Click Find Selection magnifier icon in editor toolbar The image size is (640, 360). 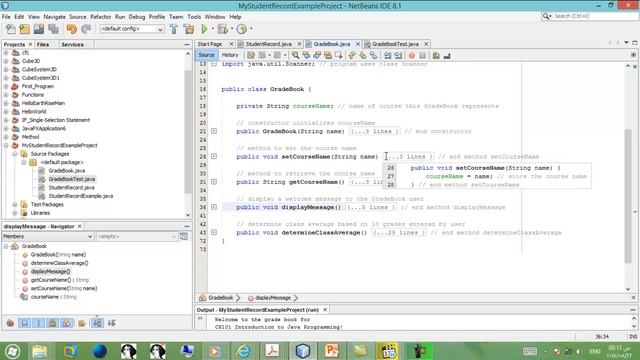click(x=296, y=55)
